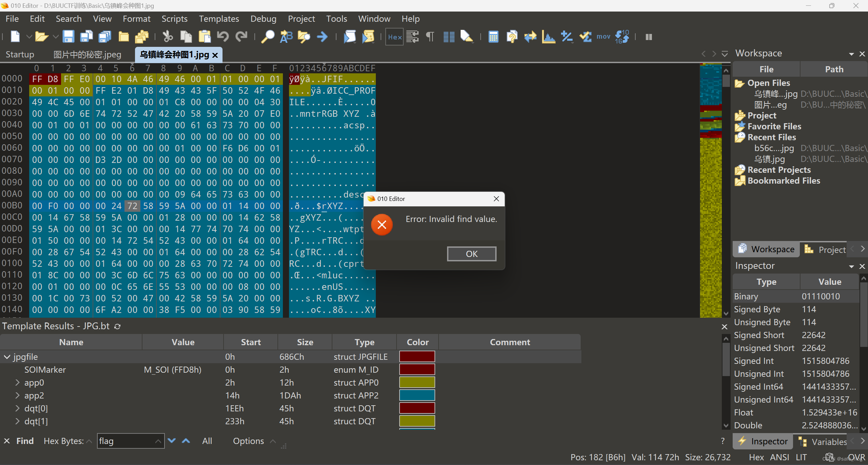Click the Replace A-to-B icon

click(286, 37)
